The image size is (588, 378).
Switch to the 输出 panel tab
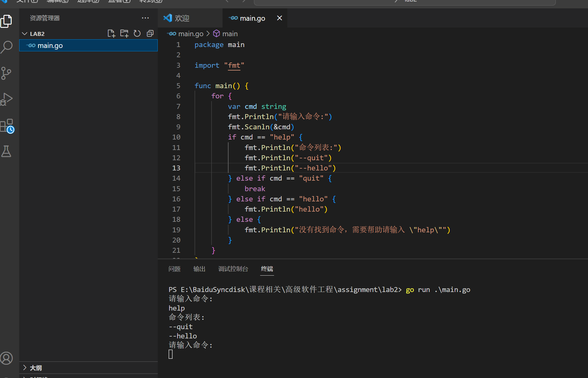(199, 269)
